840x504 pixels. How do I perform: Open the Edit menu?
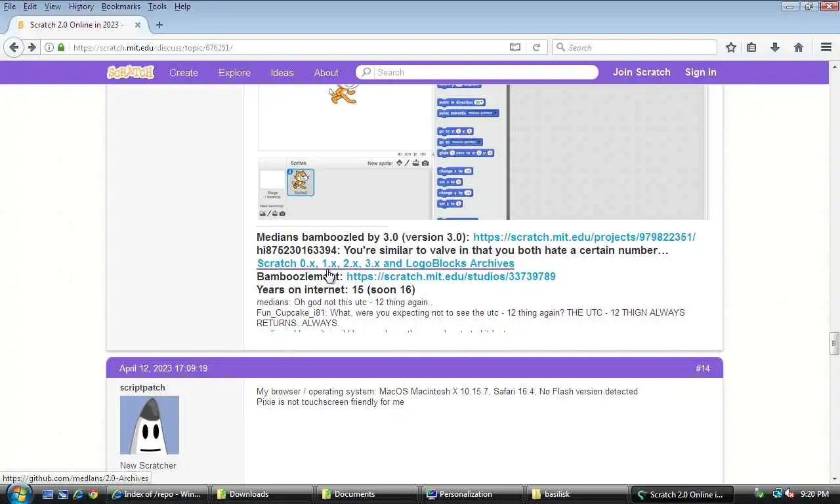pos(30,7)
